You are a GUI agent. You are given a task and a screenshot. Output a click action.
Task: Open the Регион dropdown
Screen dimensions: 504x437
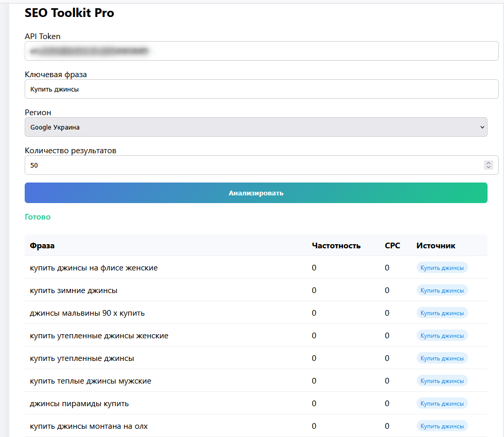pos(256,127)
